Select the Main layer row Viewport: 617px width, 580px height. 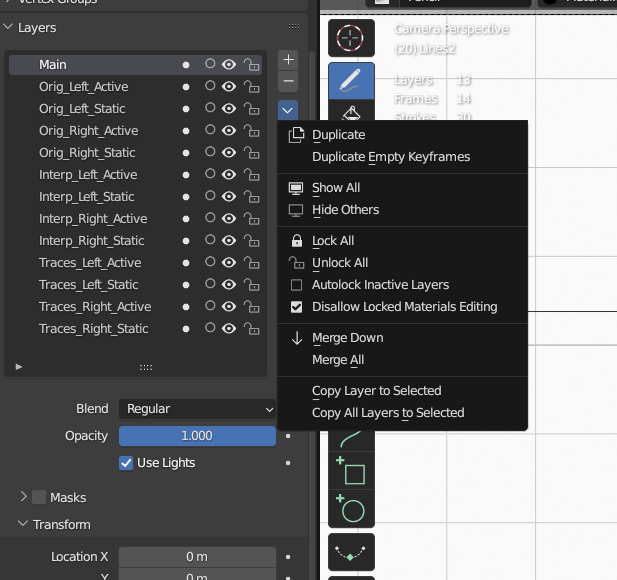tap(135, 65)
